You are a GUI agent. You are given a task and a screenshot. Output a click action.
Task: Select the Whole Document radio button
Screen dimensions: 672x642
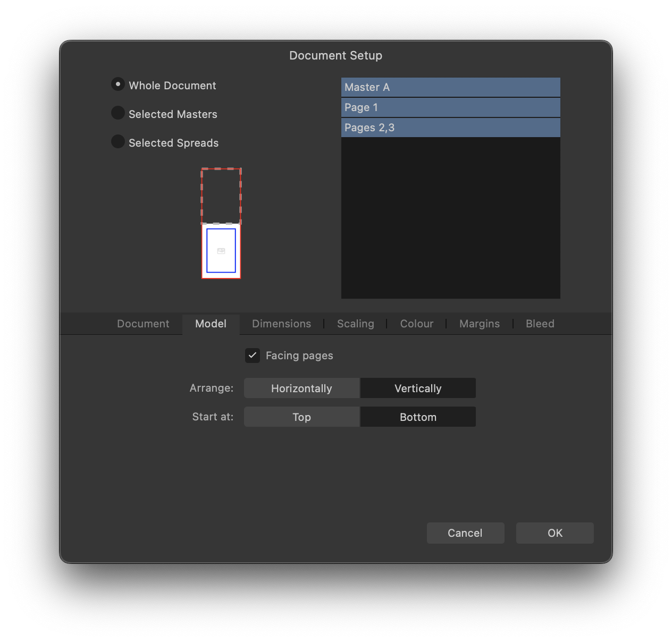[117, 84]
